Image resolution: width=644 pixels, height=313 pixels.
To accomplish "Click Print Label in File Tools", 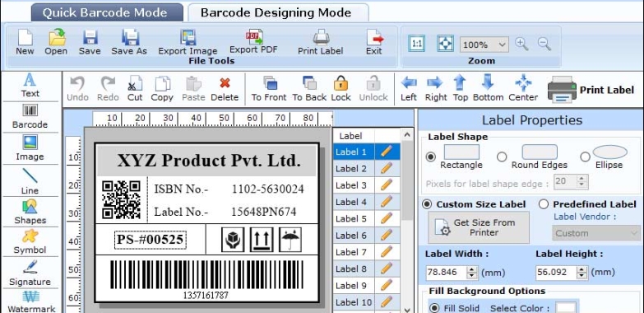I will 321,42.
